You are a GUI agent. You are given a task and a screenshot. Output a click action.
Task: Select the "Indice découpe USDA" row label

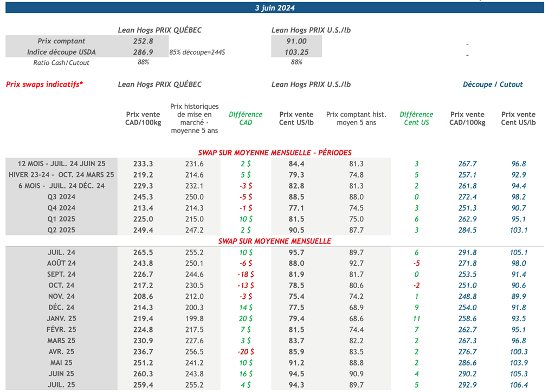click(61, 52)
